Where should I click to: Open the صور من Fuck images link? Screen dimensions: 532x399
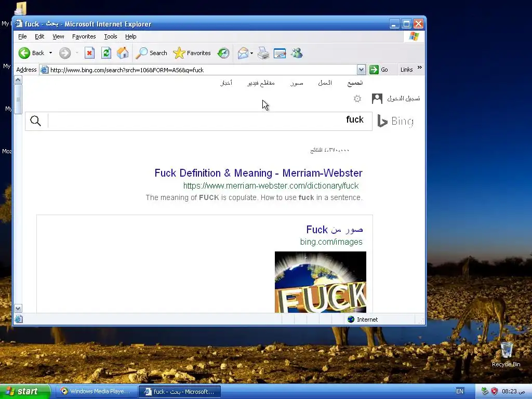pyautogui.click(x=335, y=230)
